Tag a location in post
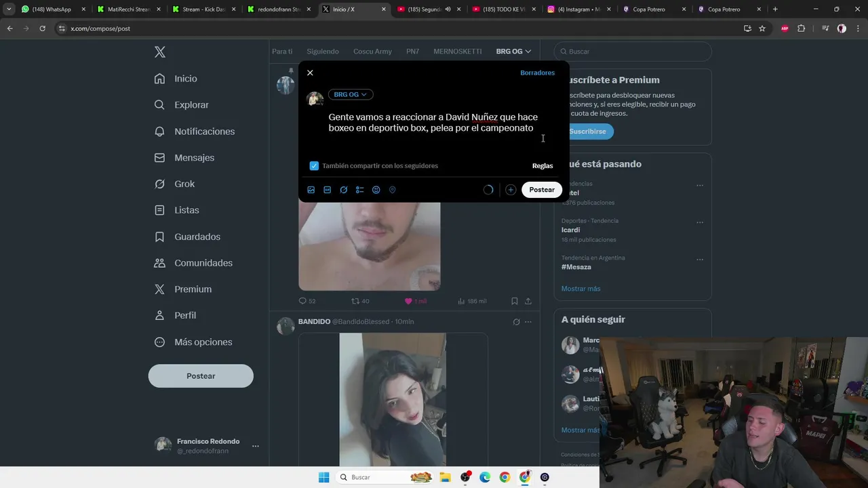 (393, 190)
